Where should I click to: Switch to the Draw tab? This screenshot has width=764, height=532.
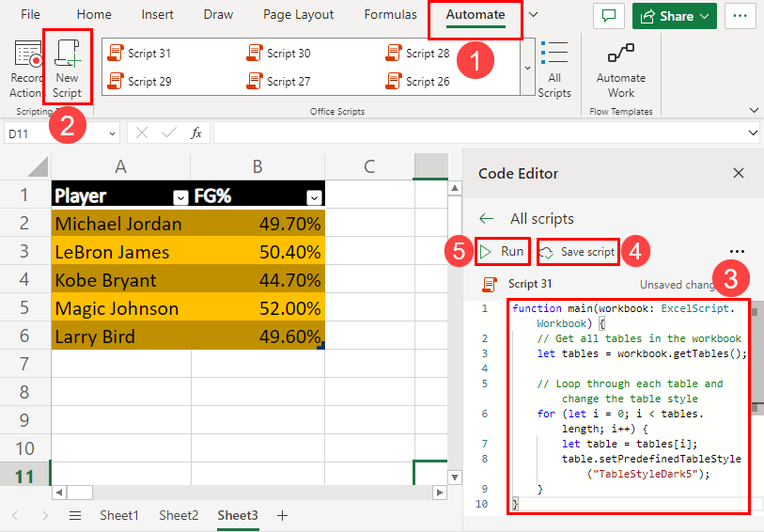coord(218,15)
